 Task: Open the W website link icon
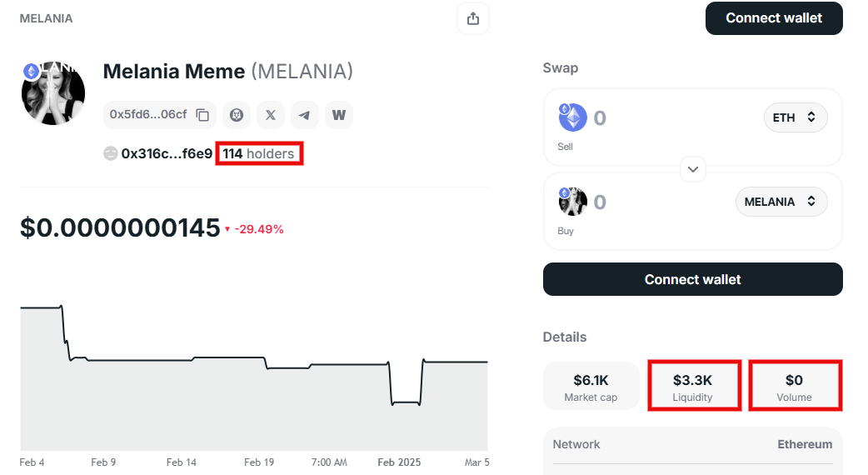tap(339, 115)
